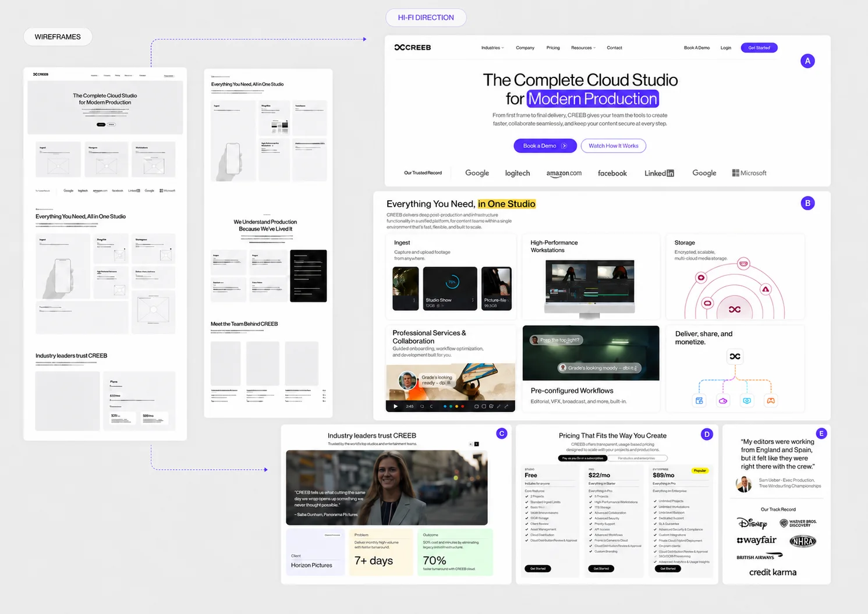Viewport: 868px width, 614px height.
Task: Click the wayfair logo
Action: pyautogui.click(x=757, y=540)
